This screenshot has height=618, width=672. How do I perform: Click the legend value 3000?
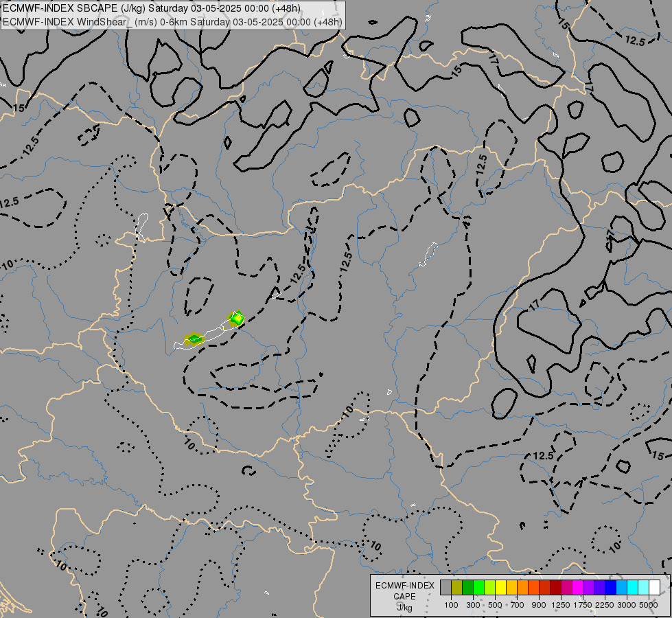627,605
